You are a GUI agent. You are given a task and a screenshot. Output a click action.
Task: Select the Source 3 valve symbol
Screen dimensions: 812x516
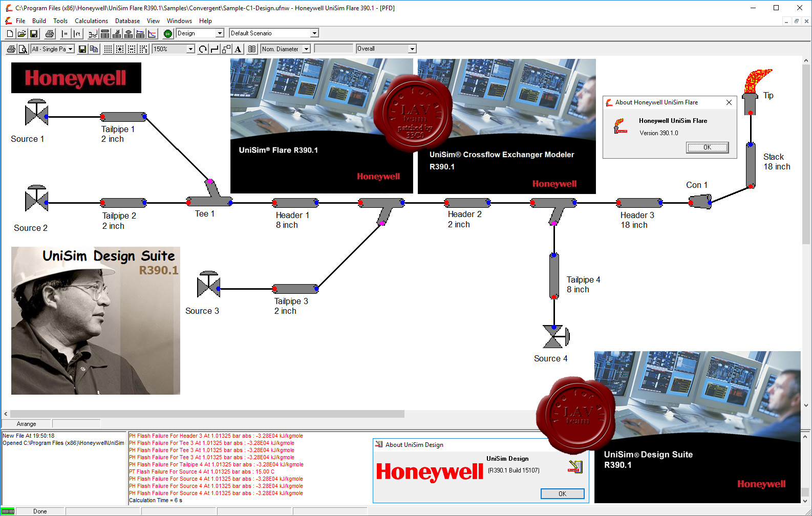208,285
